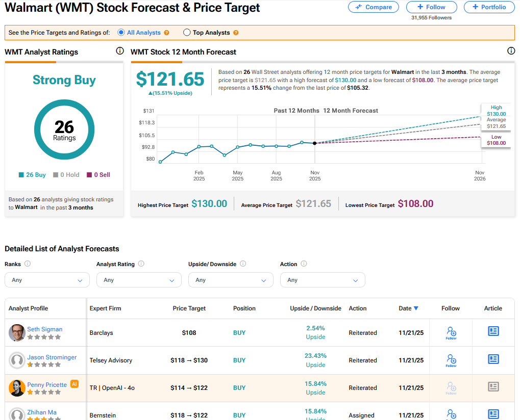Click info icon next to 12 Month Forecast

(x=511, y=51)
